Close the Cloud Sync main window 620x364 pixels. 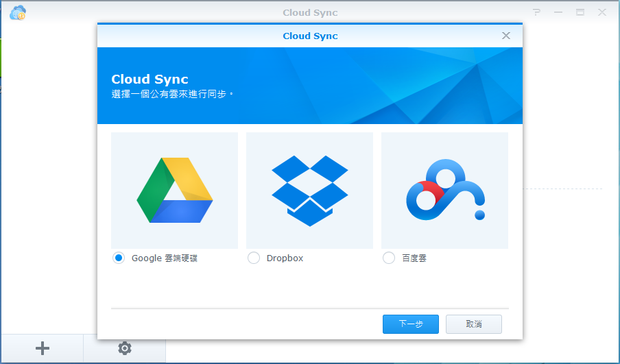601,12
